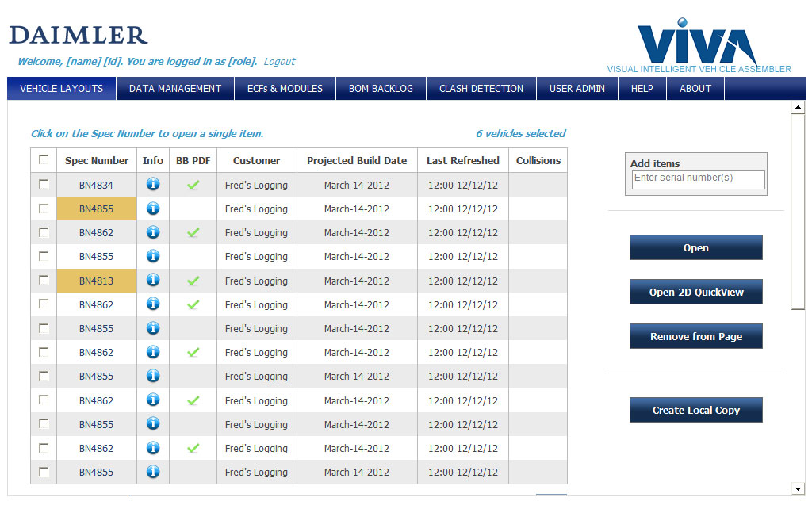This screenshot has width=812, height=528.
Task: Open the Data Management menu
Action: (x=175, y=89)
